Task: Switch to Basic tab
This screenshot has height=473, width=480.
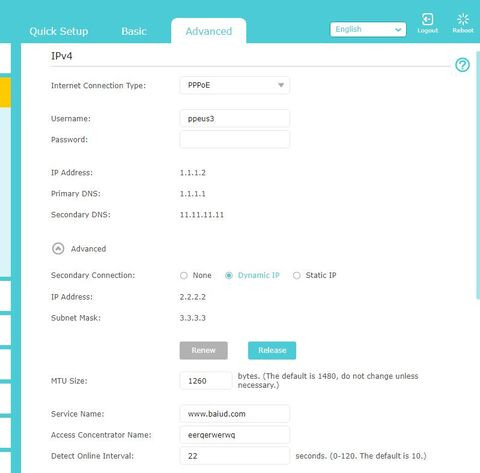Action: [x=134, y=31]
